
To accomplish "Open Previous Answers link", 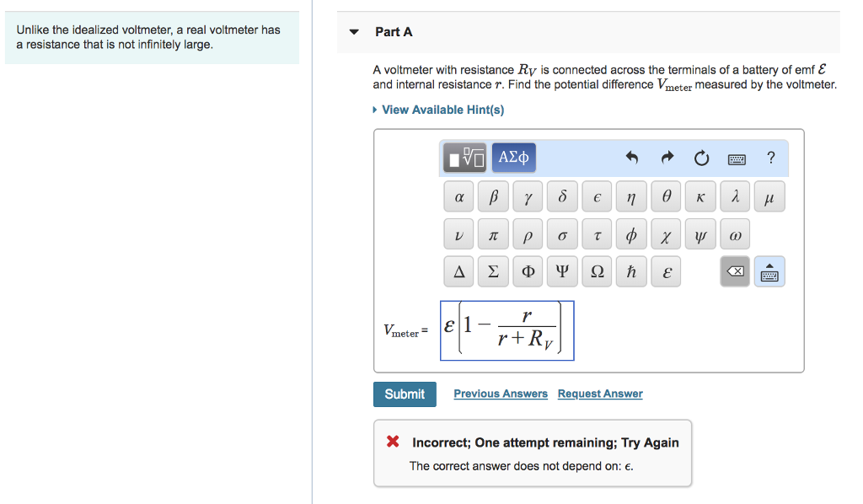I will (500, 394).
